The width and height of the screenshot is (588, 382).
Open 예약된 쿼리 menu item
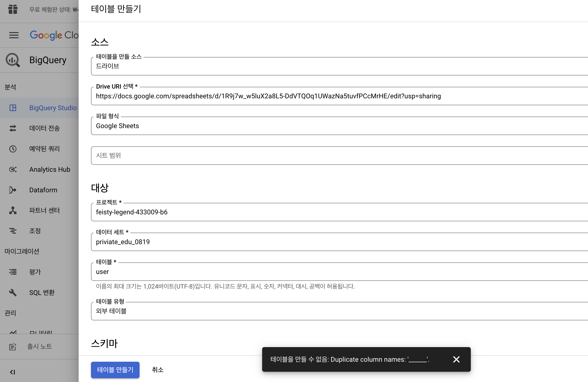(x=39, y=149)
